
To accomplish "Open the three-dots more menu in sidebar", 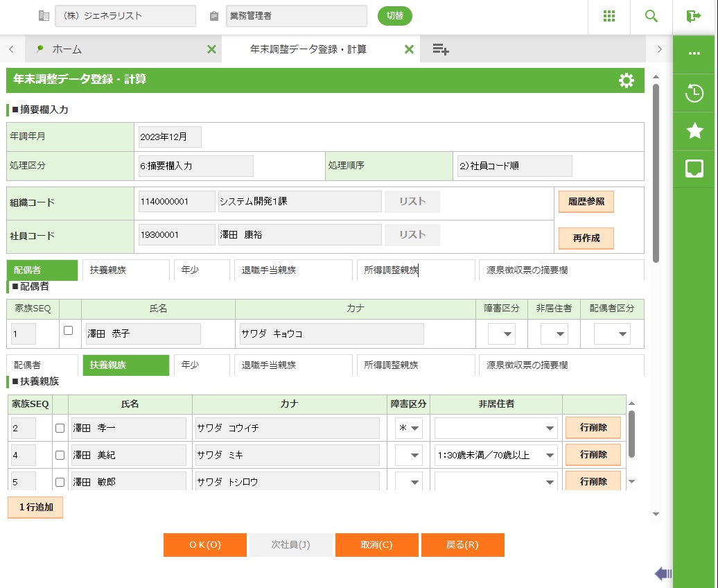I will [694, 53].
